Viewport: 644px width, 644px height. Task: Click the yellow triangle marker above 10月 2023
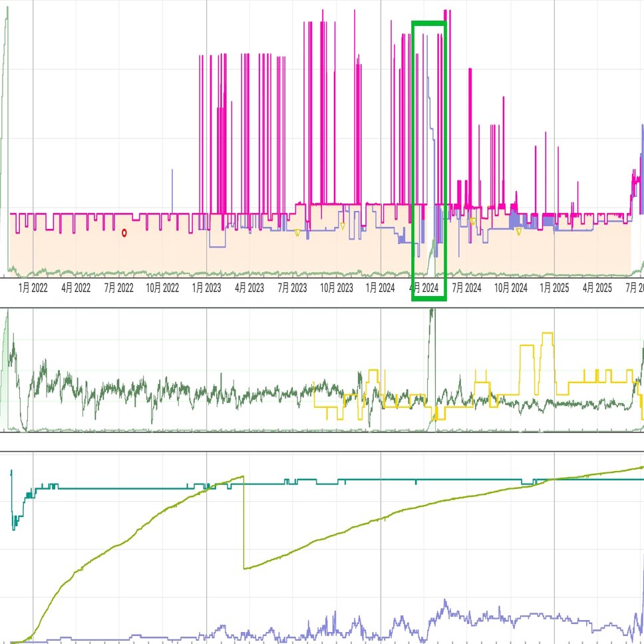coord(343,226)
